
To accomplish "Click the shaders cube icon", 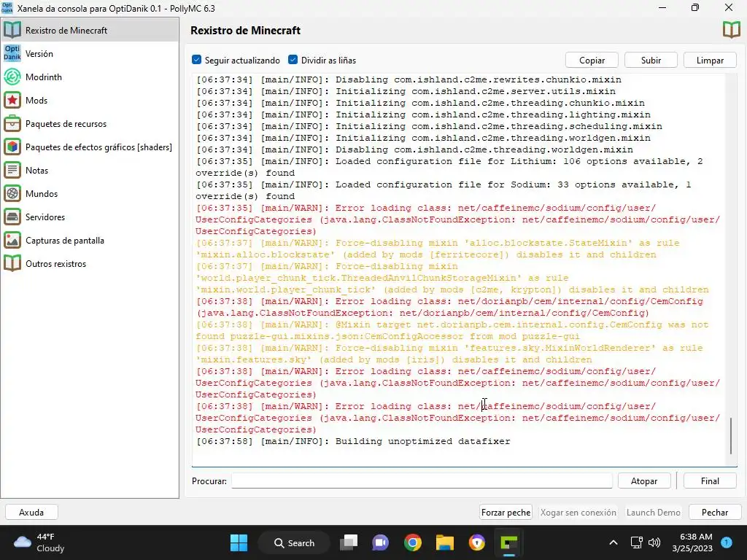I will (12, 147).
